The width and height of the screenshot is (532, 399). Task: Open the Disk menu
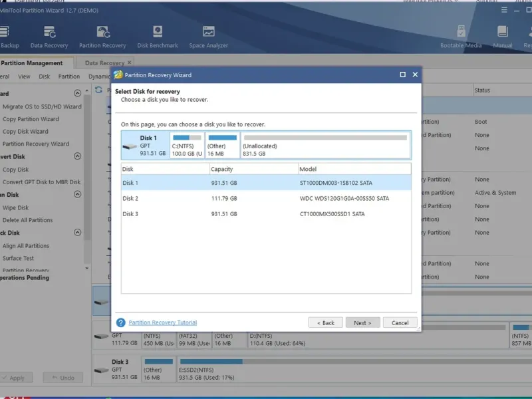(44, 76)
